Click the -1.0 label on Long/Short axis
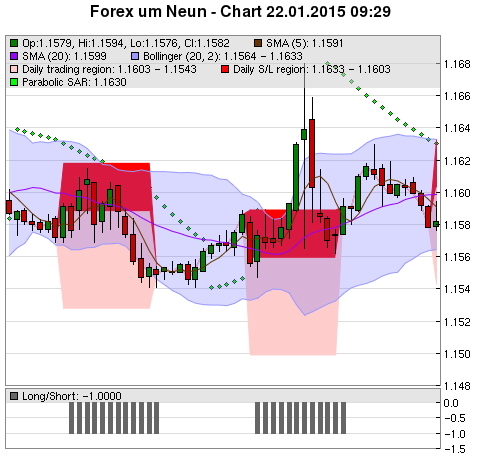The width and height of the screenshot is (480, 457). (x=455, y=434)
